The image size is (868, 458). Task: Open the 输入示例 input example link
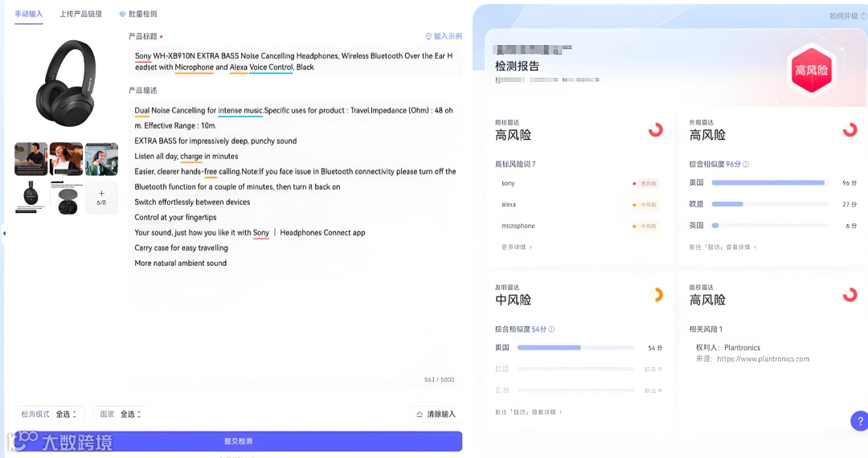pyautogui.click(x=444, y=36)
